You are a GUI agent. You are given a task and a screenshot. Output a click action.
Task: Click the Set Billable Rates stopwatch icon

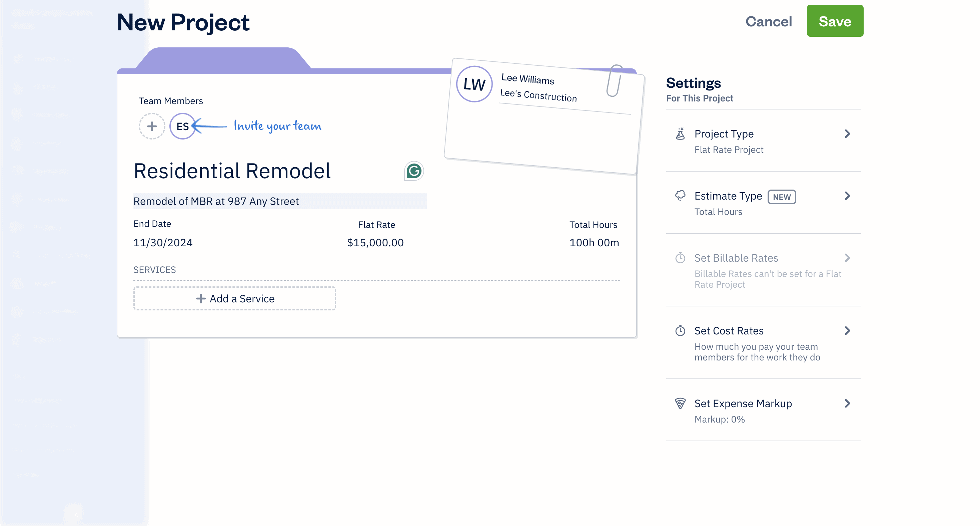680,258
